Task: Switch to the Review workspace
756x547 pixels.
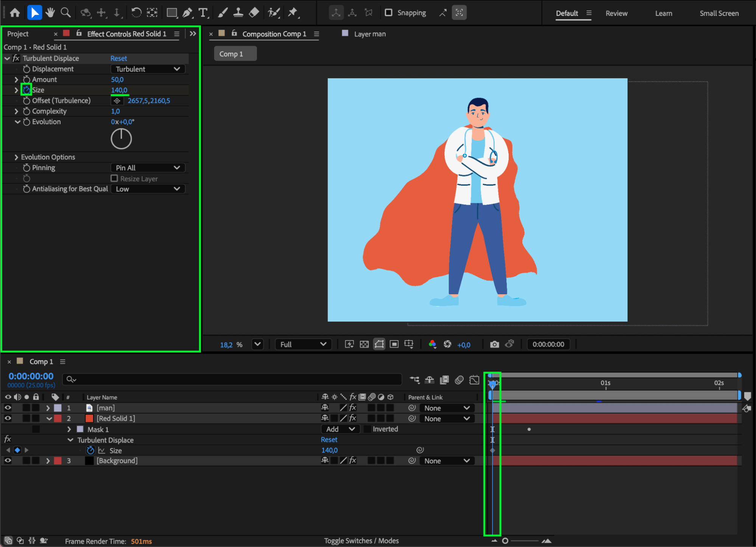Action: click(x=616, y=13)
